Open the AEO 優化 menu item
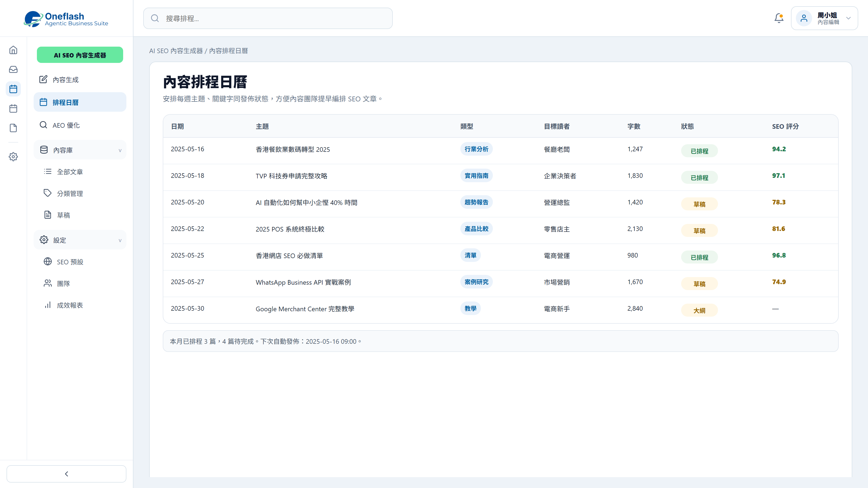The height and width of the screenshot is (488, 868). pyautogui.click(x=80, y=125)
